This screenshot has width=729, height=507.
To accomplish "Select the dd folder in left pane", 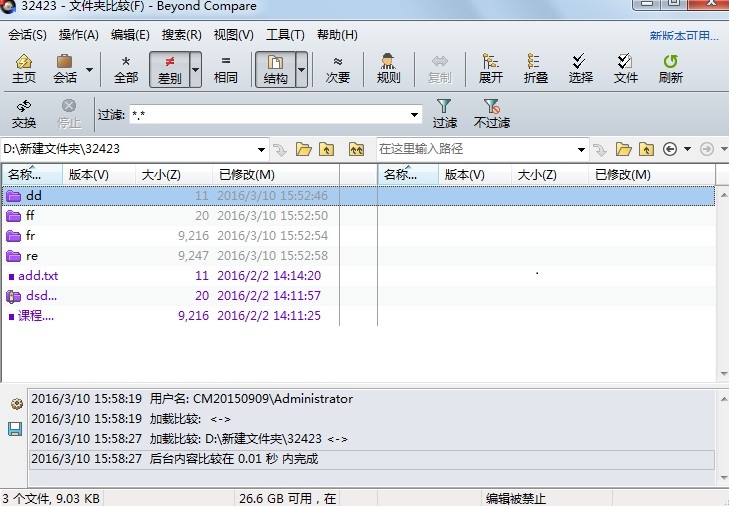I will point(34,196).
